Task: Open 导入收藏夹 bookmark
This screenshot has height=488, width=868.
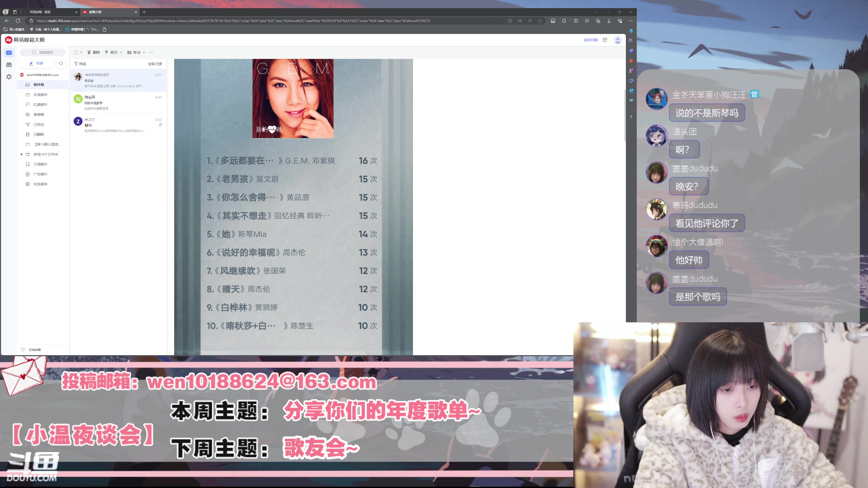Action: 14,29
